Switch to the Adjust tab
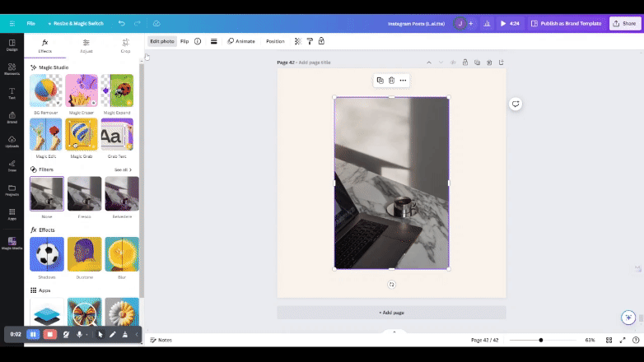Image resolution: width=644 pixels, height=362 pixels. [x=86, y=45]
